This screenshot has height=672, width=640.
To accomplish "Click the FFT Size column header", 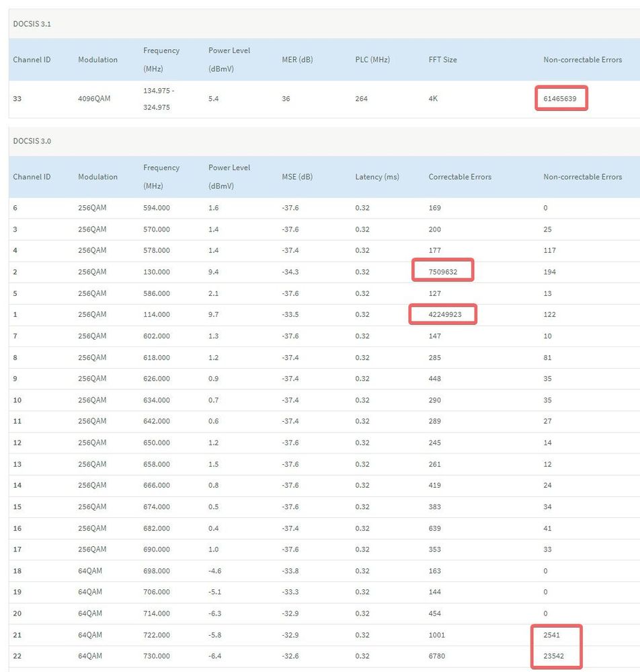I will [442, 60].
